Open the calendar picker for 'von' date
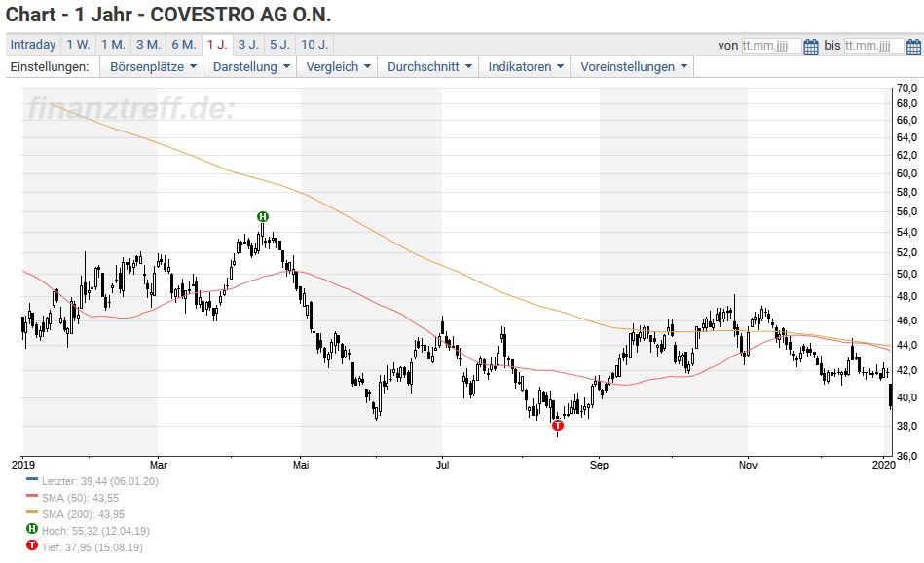The image size is (924, 563). 811,46
